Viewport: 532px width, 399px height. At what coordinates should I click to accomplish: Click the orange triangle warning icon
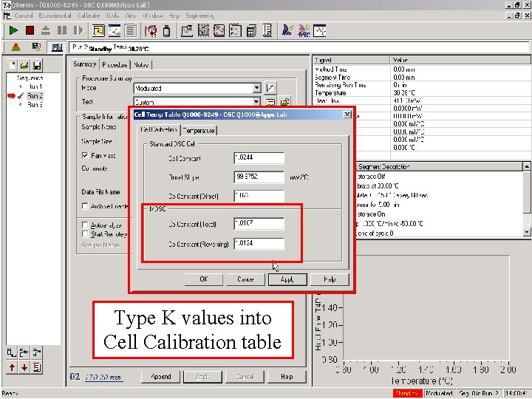click(16, 47)
